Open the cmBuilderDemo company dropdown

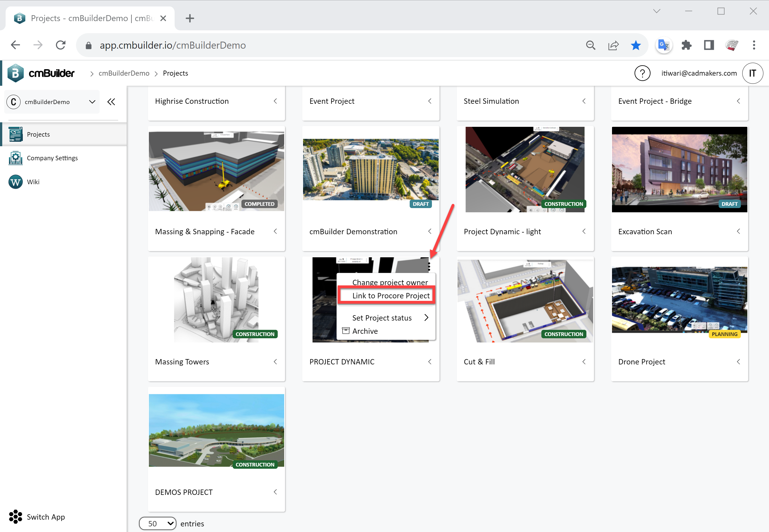pyautogui.click(x=53, y=102)
